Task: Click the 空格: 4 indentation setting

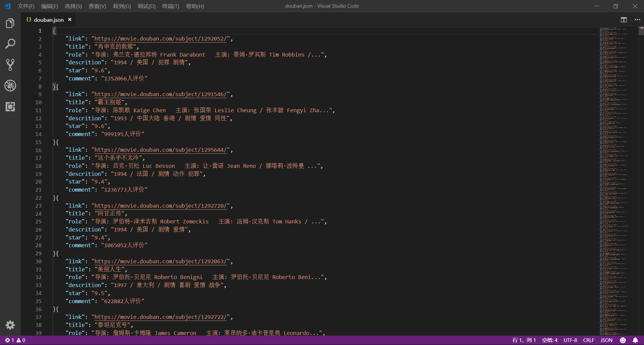Action: (550, 340)
